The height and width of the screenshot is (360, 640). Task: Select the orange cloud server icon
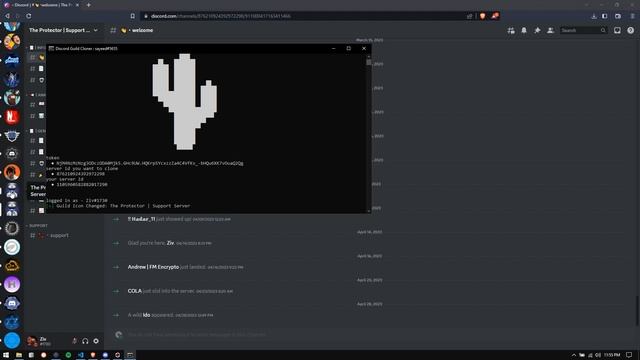pos(12,266)
